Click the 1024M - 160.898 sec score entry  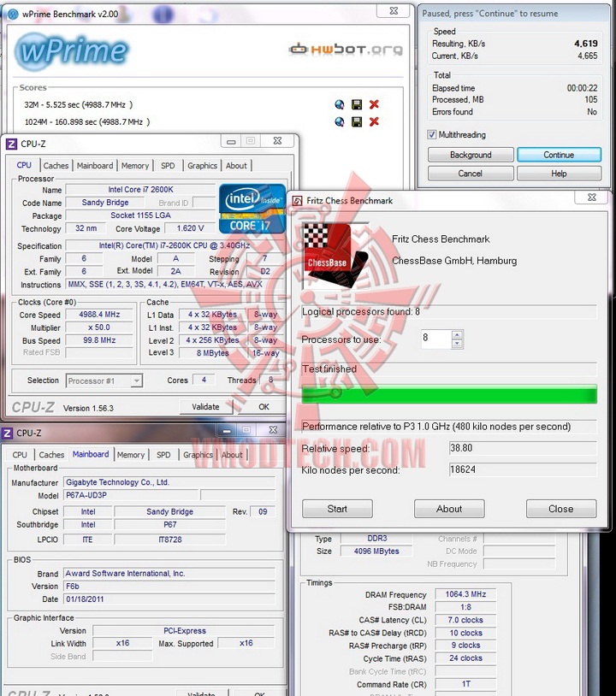point(87,122)
